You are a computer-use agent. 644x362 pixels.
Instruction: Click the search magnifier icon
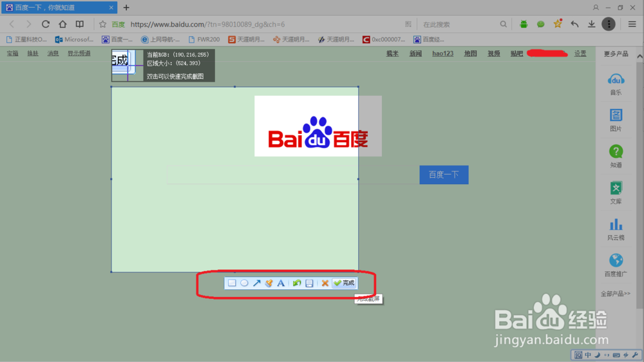point(503,24)
